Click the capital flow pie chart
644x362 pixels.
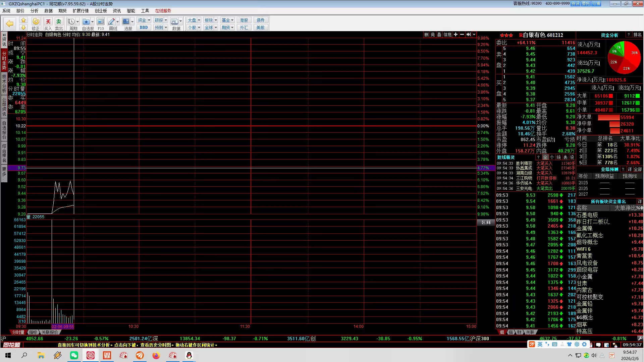(x=624, y=58)
